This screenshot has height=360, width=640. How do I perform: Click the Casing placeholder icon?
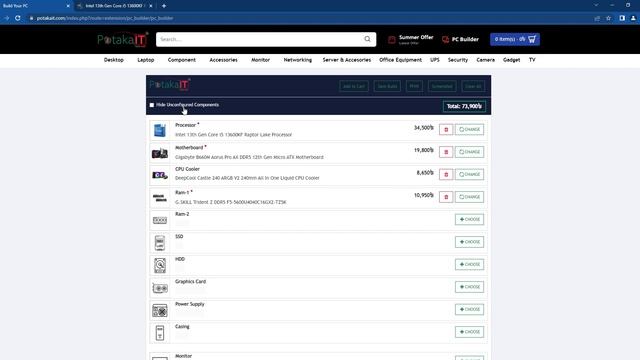tap(160, 333)
